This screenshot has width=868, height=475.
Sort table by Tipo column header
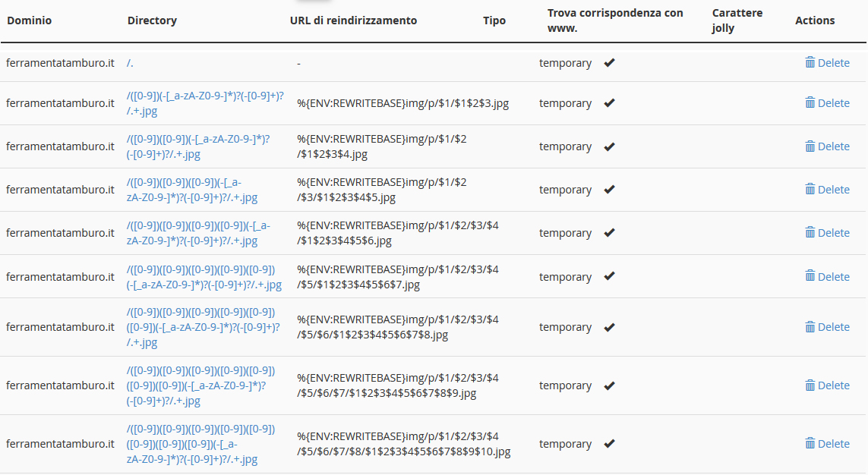tap(494, 20)
